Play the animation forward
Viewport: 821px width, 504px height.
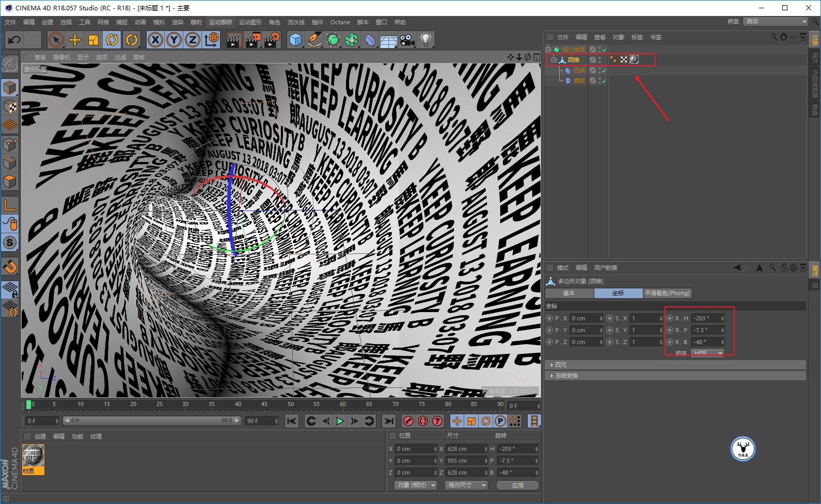pos(340,421)
